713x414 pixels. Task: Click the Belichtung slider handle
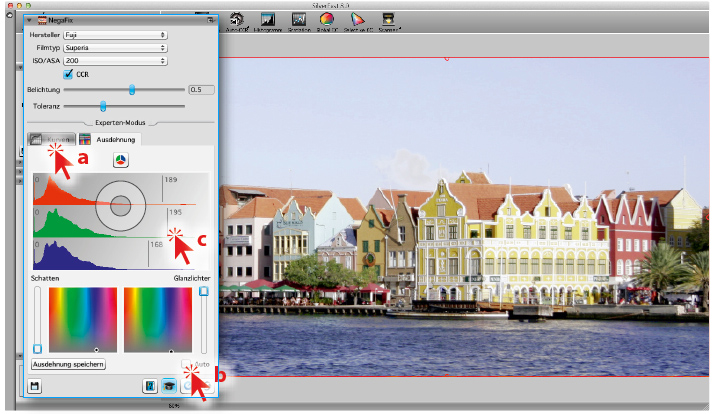click(132, 90)
